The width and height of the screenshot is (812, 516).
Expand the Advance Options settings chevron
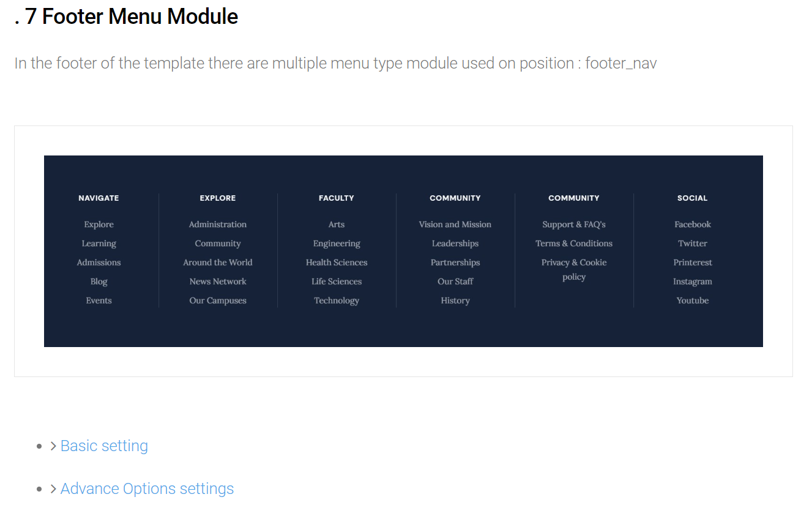click(x=54, y=489)
